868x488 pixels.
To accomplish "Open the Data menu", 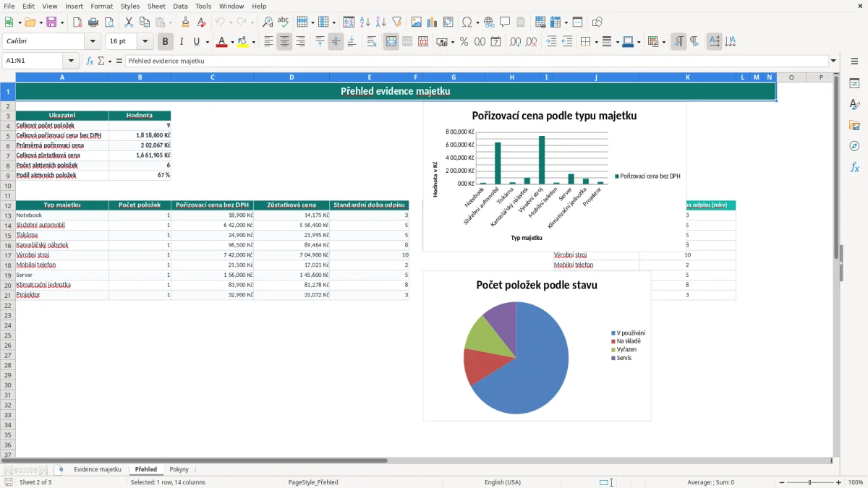I will pos(180,6).
